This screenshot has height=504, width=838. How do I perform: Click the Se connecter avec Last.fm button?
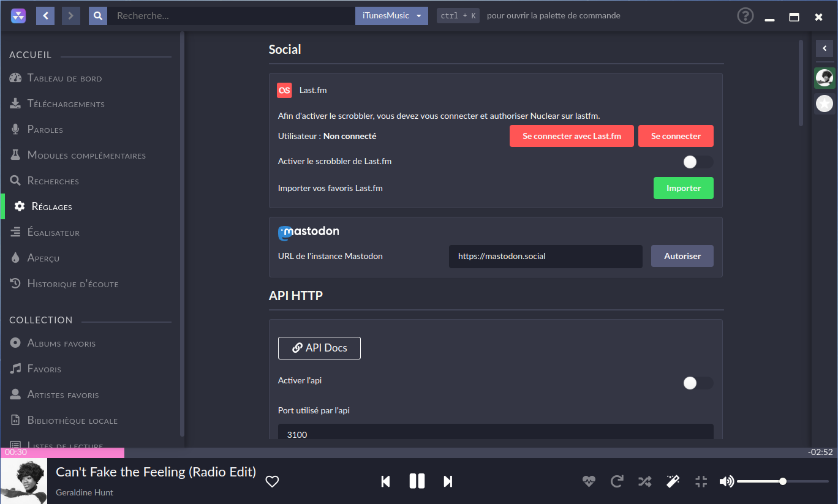click(x=572, y=136)
